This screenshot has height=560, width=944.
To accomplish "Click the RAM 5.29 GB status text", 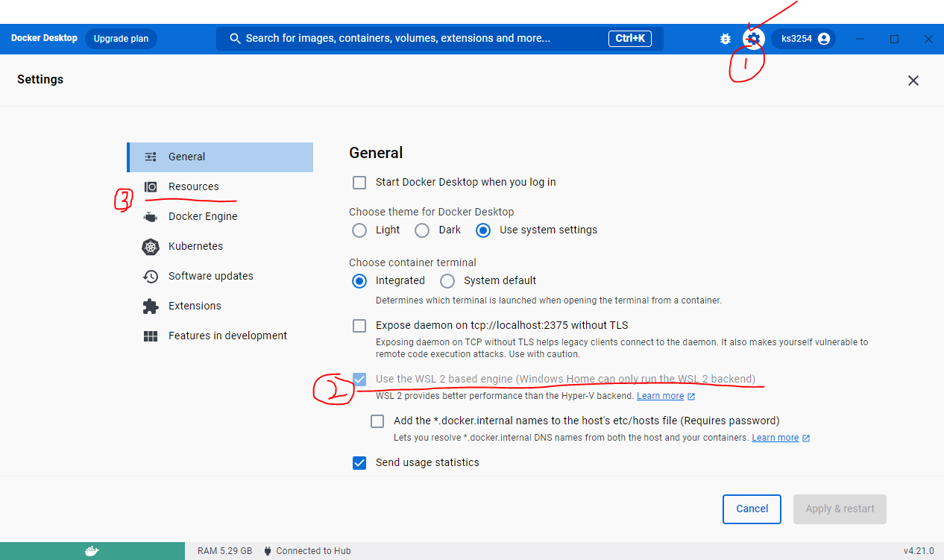I will (224, 551).
